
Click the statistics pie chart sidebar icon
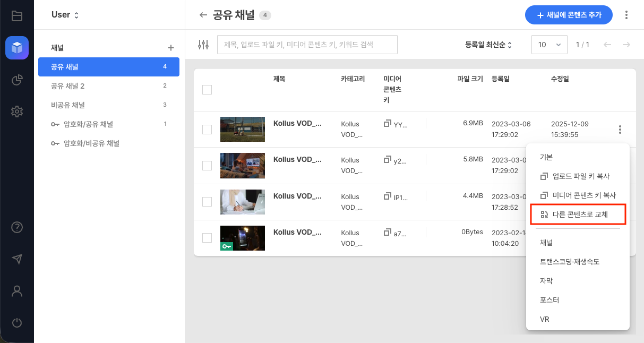tap(17, 80)
